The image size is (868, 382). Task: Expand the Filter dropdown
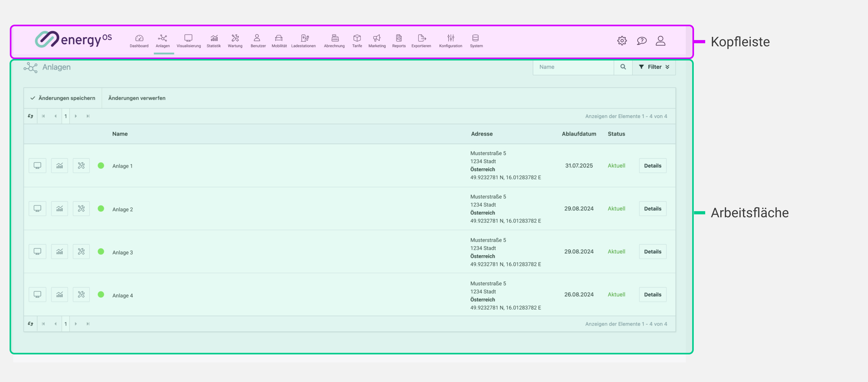click(654, 67)
